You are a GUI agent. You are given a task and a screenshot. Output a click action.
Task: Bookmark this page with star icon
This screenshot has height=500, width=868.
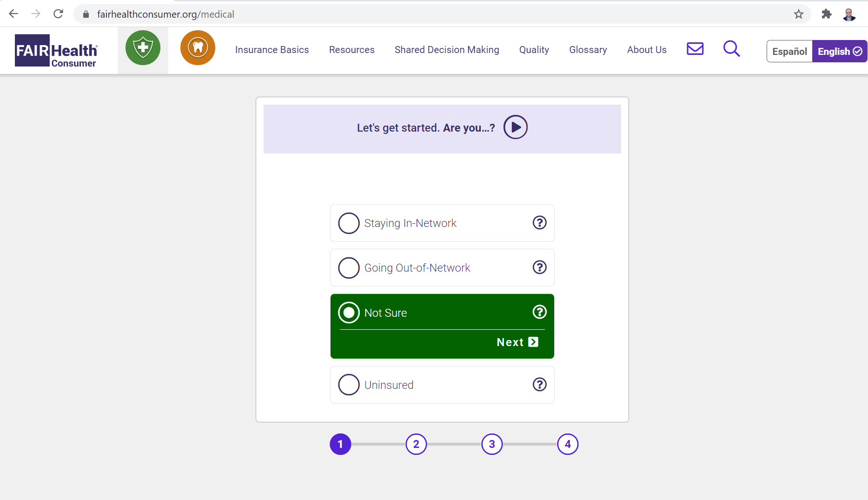(798, 14)
